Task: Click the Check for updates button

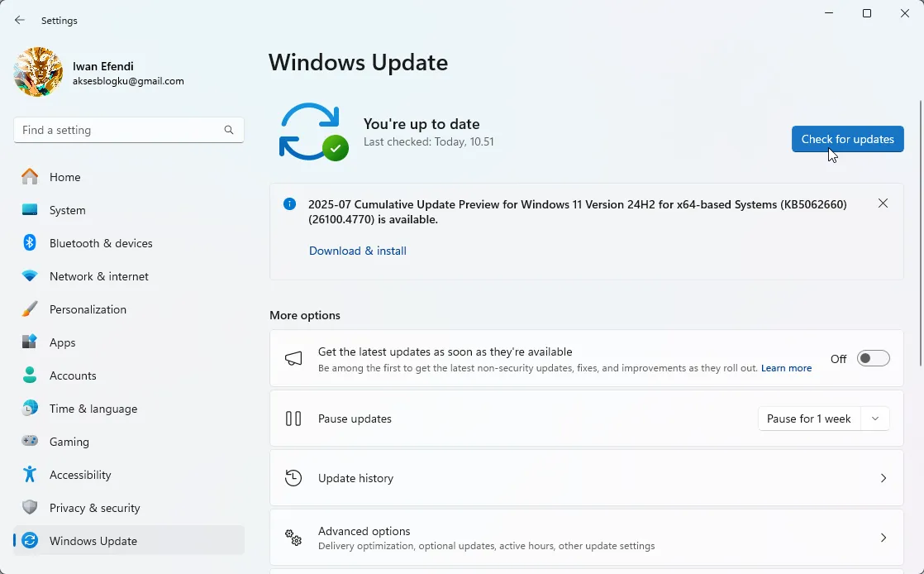Action: tap(847, 139)
